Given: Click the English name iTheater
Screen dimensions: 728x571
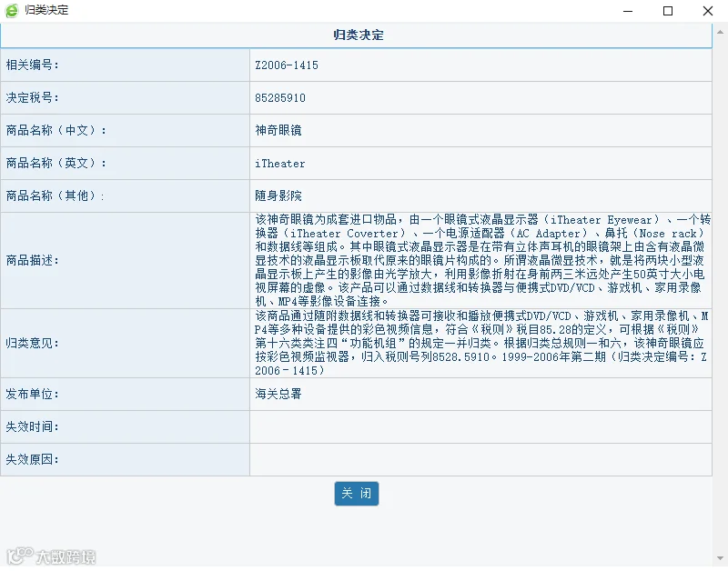Looking at the screenshot, I should [280, 164].
